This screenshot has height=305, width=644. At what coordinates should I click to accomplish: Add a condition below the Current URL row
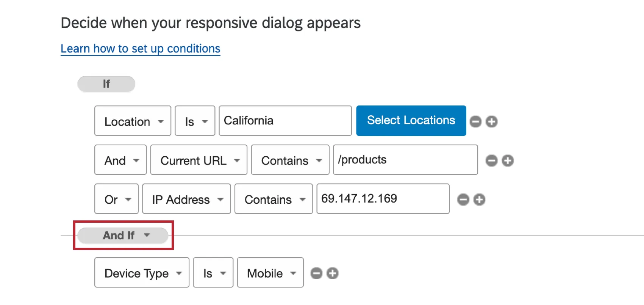tap(508, 161)
